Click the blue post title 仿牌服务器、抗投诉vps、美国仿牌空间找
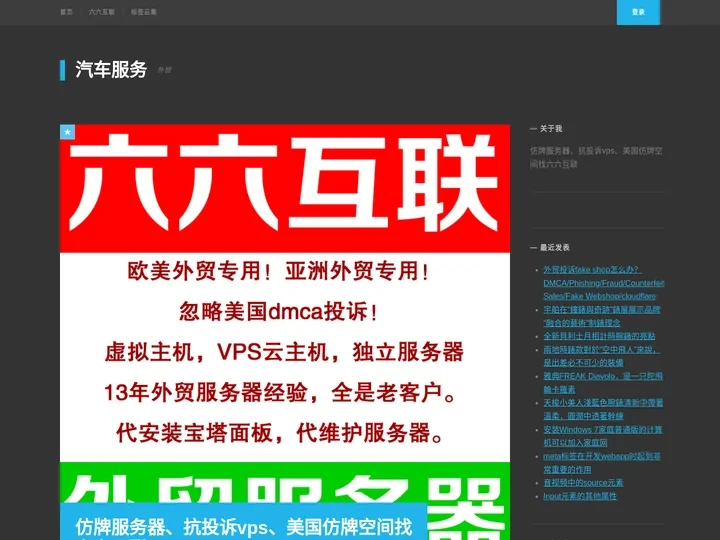 [x=243, y=528]
